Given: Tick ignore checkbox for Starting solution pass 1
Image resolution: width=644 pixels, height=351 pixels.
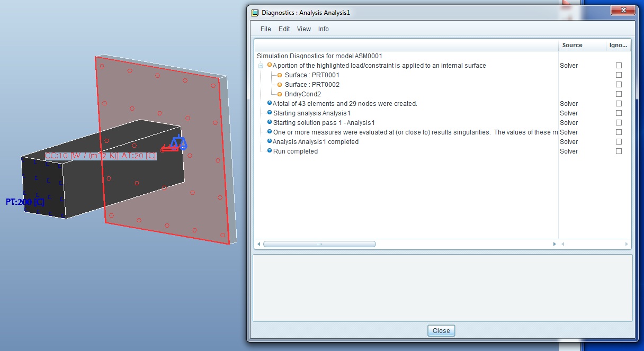Looking at the screenshot, I should [619, 123].
